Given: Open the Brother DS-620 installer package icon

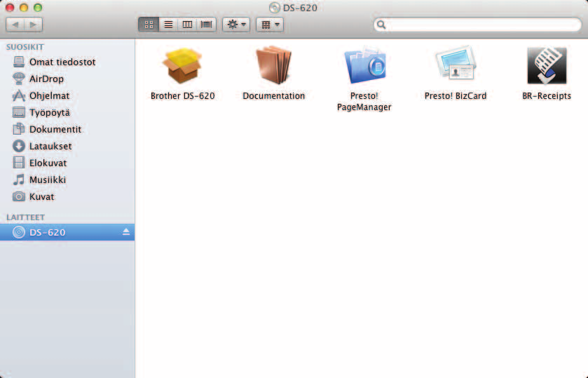Looking at the screenshot, I should [x=182, y=66].
